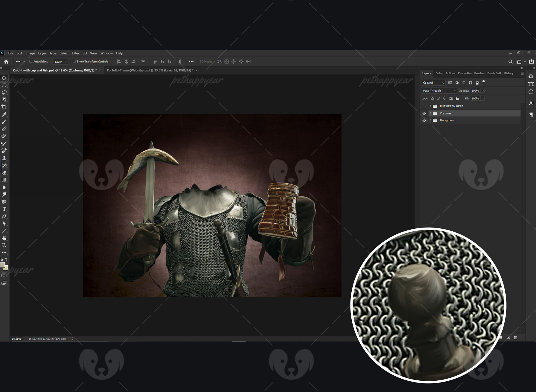Enable Show Transform Controls
Image resolution: width=536 pixels, height=392 pixels.
(74, 62)
